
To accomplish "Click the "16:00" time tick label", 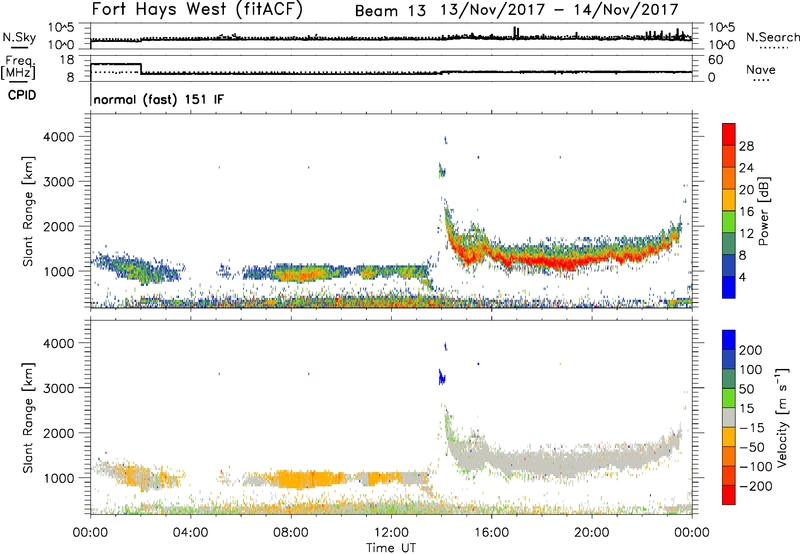I will click(491, 532).
